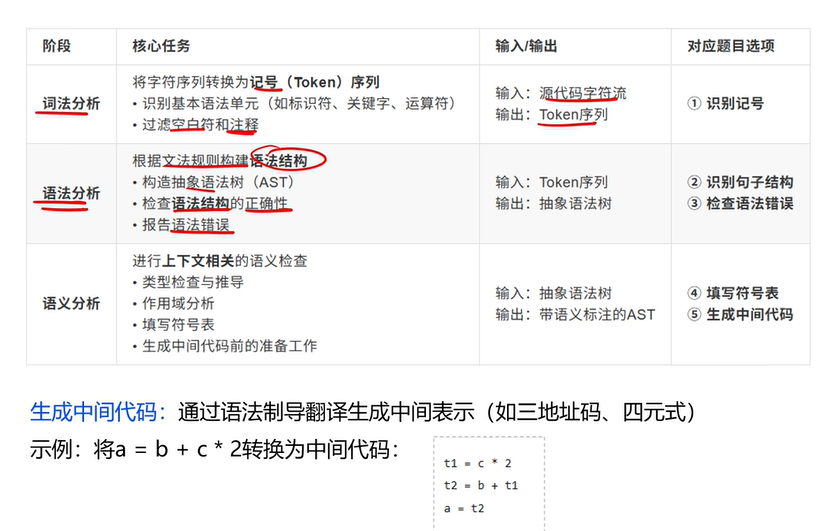Viewport: 829px width, 531px height.
Task: Click the bullet 生成中间代码前的准备工作
Action: (x=225, y=346)
